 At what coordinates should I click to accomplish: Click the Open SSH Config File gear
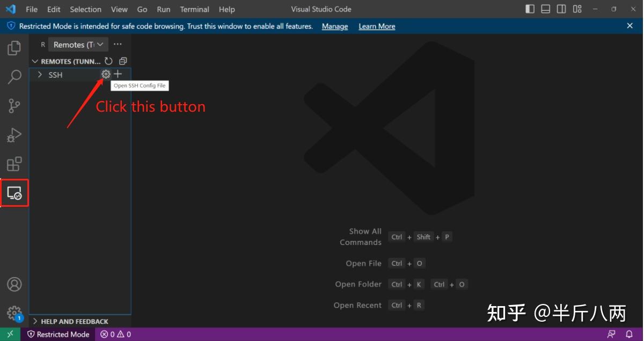coord(106,75)
